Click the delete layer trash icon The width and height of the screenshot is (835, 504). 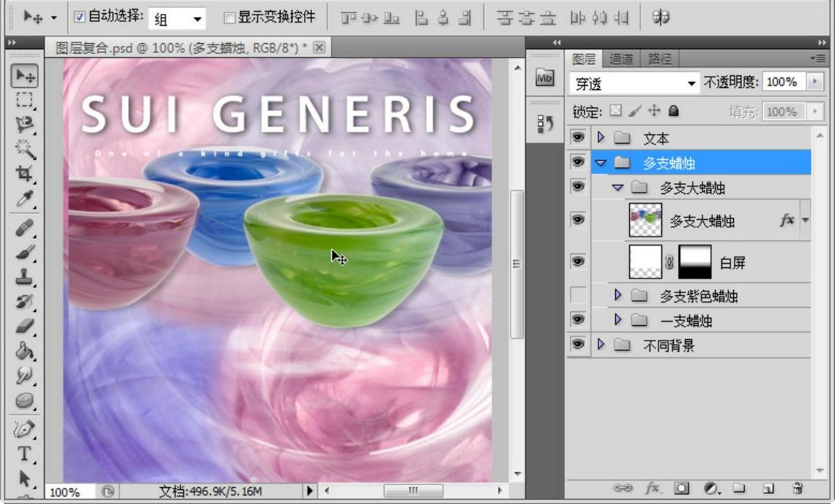tap(798, 488)
